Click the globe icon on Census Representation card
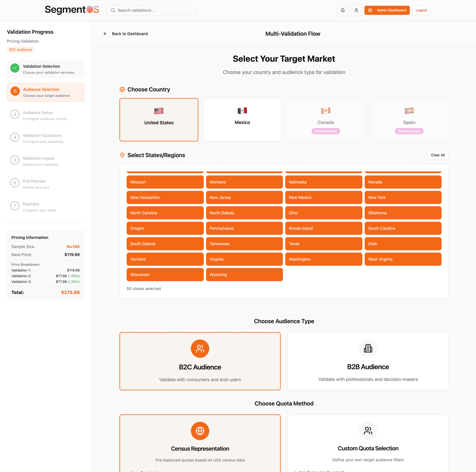This screenshot has height=472, width=476. (x=200, y=431)
